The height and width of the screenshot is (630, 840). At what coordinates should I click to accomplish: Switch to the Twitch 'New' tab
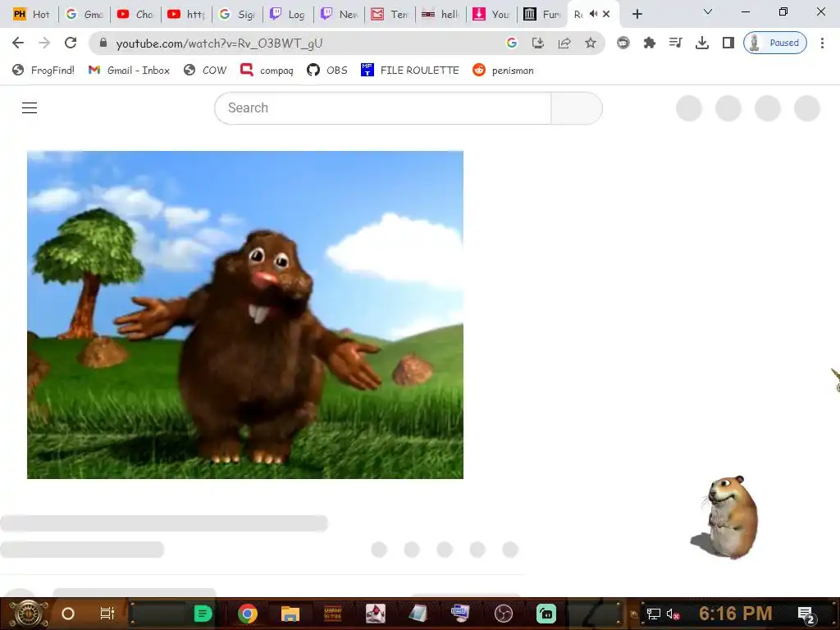[x=339, y=15]
